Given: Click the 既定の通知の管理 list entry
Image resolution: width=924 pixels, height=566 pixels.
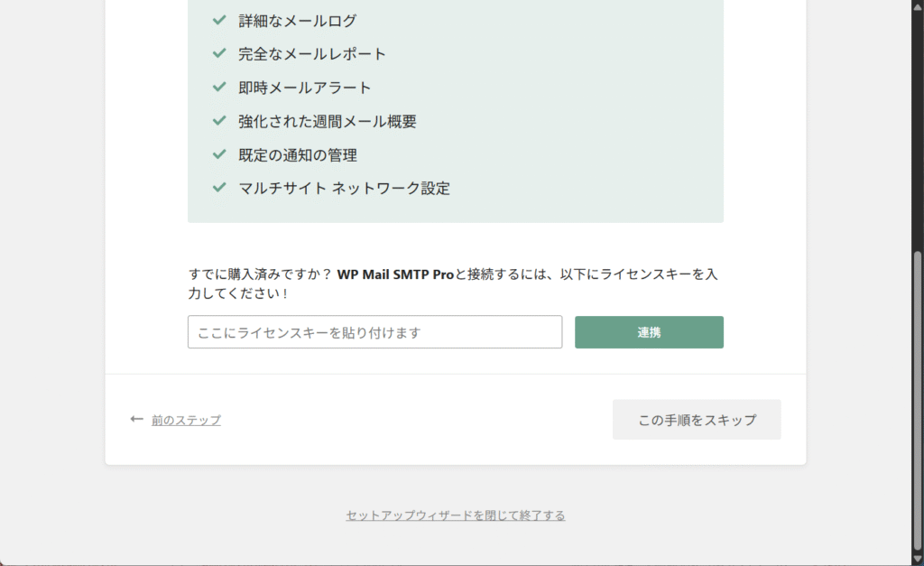Looking at the screenshot, I should click(x=298, y=154).
